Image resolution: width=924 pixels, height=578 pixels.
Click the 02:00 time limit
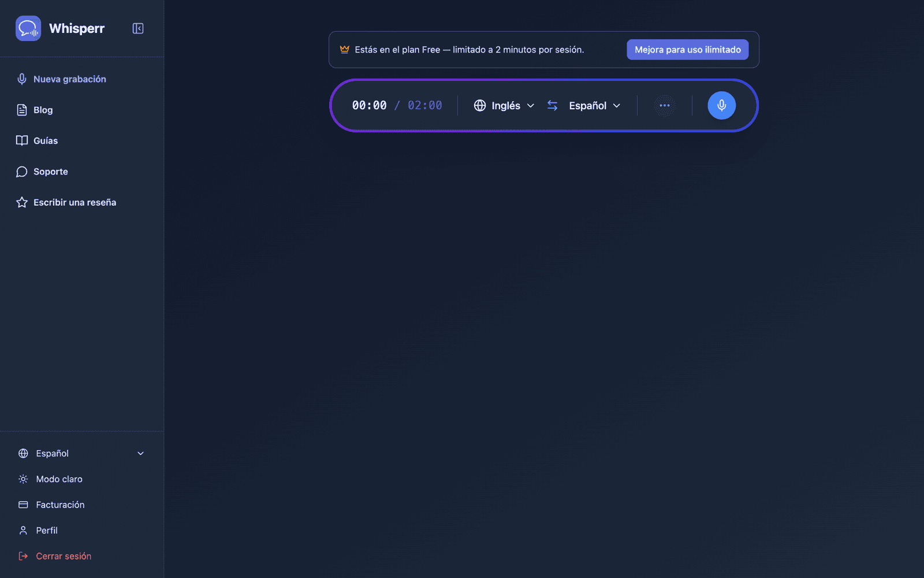coord(425,106)
